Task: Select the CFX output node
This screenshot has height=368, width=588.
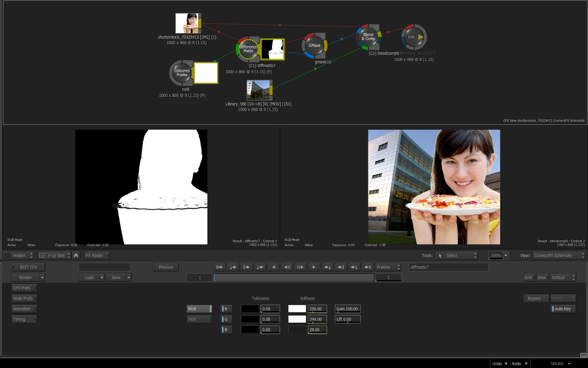Action: click(x=414, y=37)
